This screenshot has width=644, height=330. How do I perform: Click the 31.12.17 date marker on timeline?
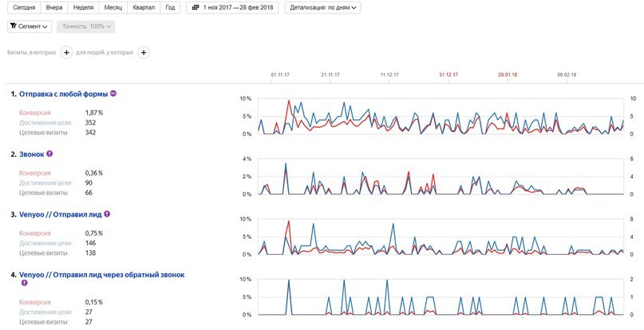coord(448,75)
